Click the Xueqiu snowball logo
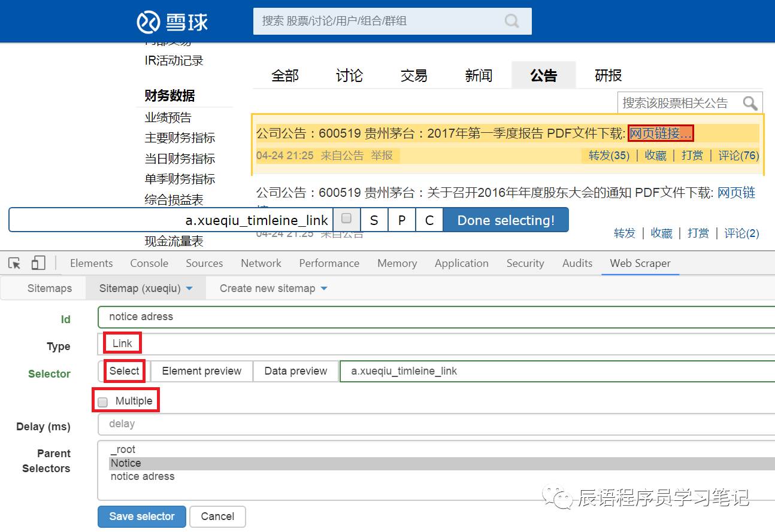Image resolution: width=775 pixels, height=532 pixels. (172, 22)
